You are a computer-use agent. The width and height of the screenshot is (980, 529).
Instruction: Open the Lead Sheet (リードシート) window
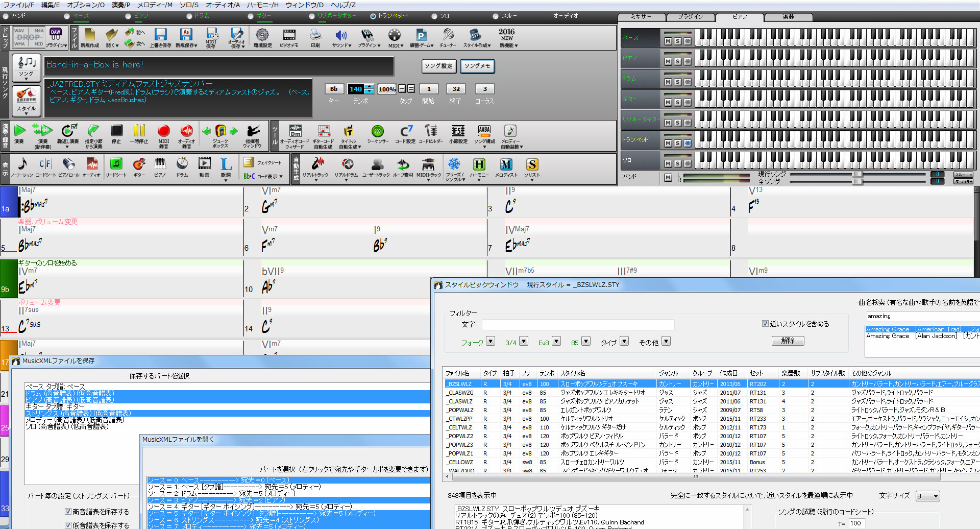click(x=116, y=167)
